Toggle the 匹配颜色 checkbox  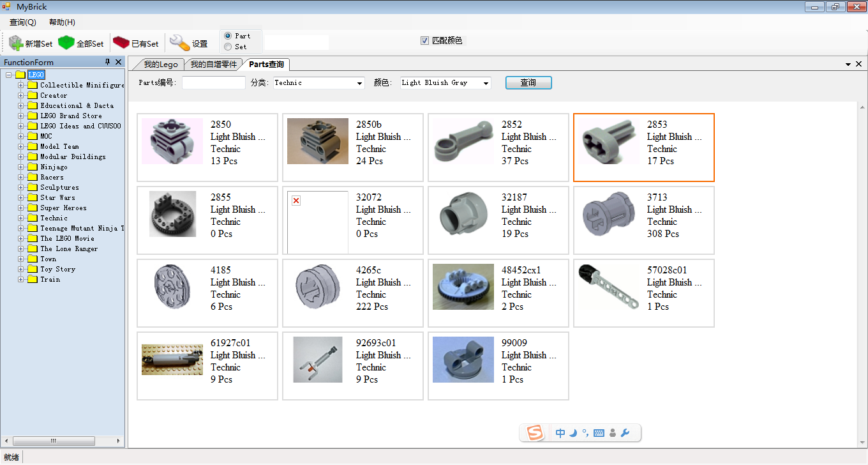point(424,41)
